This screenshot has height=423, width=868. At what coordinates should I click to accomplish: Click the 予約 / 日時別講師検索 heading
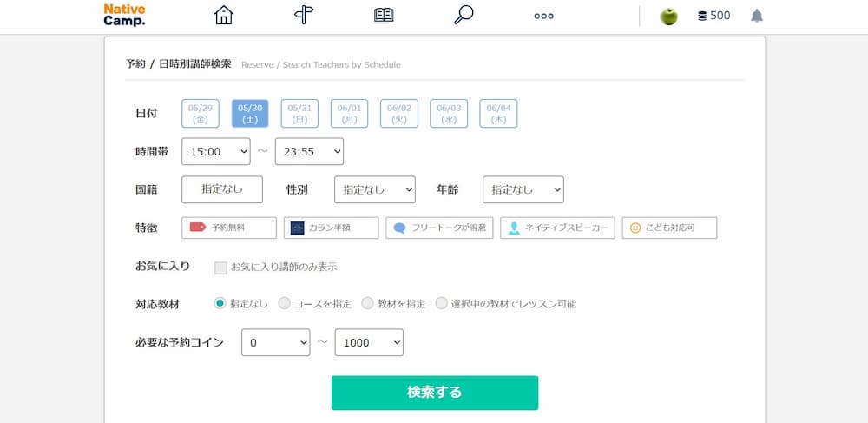[x=178, y=63]
